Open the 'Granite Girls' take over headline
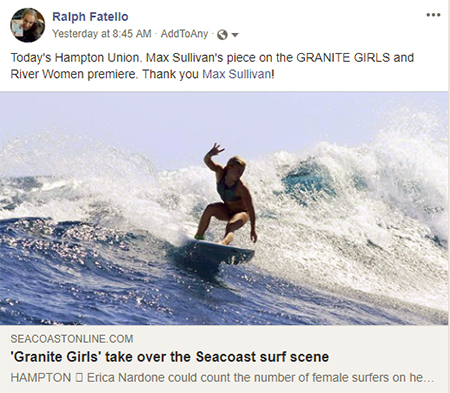Viewport: 450px width, 393px height. (x=170, y=357)
